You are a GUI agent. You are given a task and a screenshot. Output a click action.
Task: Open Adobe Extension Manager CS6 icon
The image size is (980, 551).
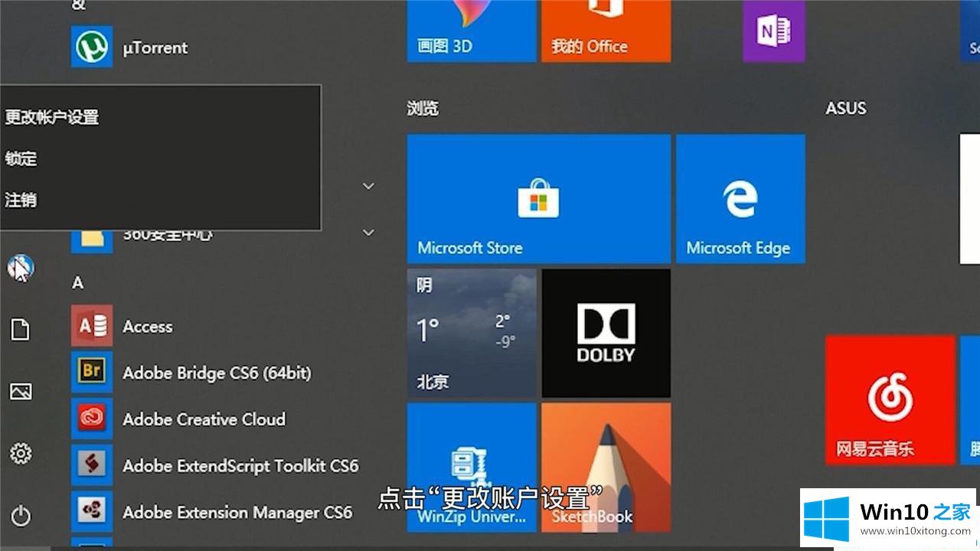92,512
